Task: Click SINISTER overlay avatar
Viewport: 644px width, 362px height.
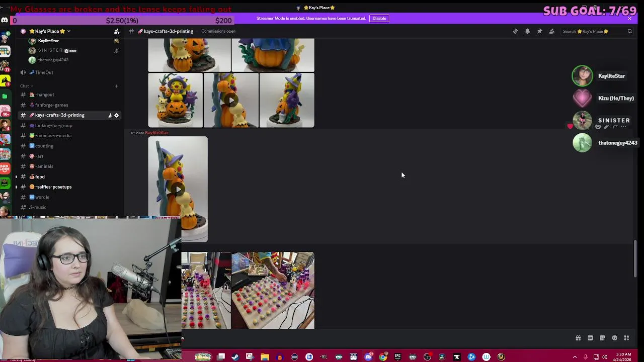Action: (582, 121)
